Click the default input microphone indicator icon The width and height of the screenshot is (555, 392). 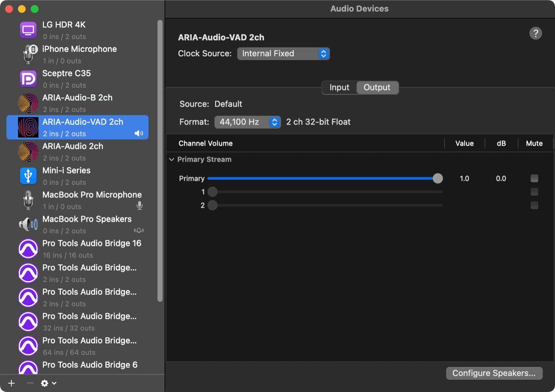[139, 206]
